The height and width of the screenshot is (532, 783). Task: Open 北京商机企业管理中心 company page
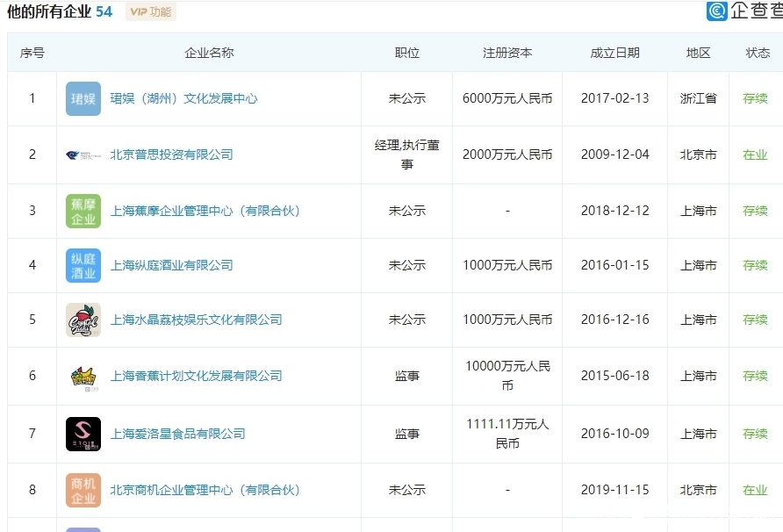point(206,490)
